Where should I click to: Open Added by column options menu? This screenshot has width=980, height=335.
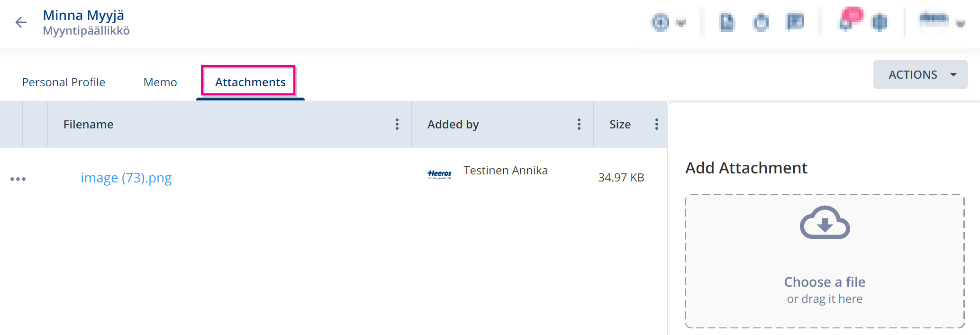[579, 124]
